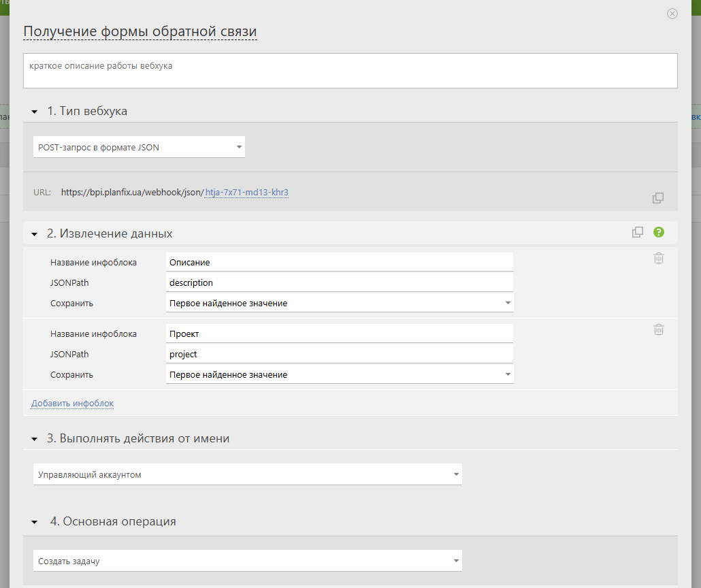Collapse section 2. Извлечение данных
The width and height of the screenshot is (701, 588).
pyautogui.click(x=35, y=234)
